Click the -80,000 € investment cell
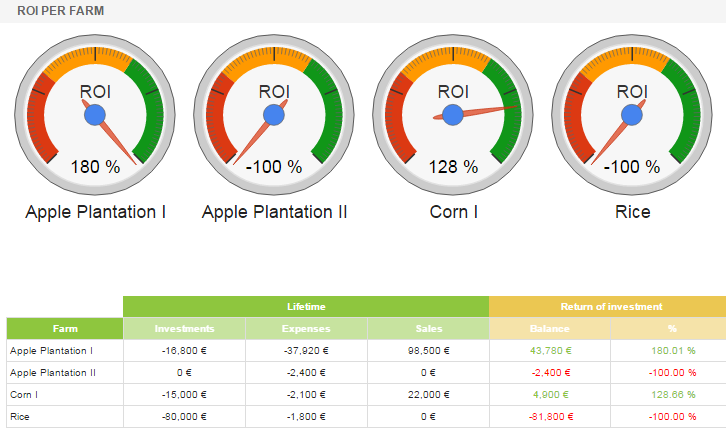726x433 pixels. click(184, 415)
